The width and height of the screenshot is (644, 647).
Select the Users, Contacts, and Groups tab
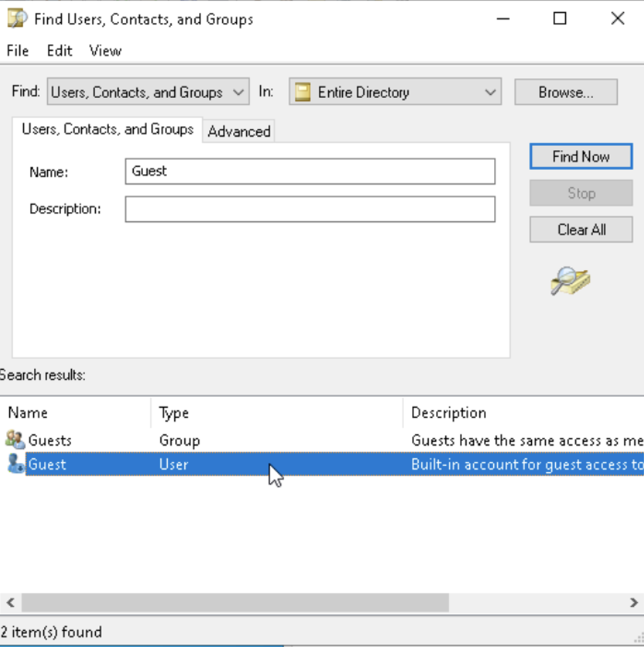(x=107, y=129)
